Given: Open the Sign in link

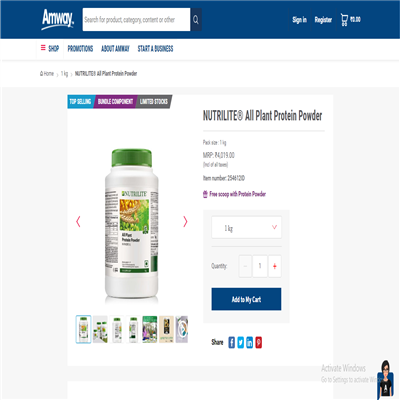Looking at the screenshot, I should click(299, 20).
